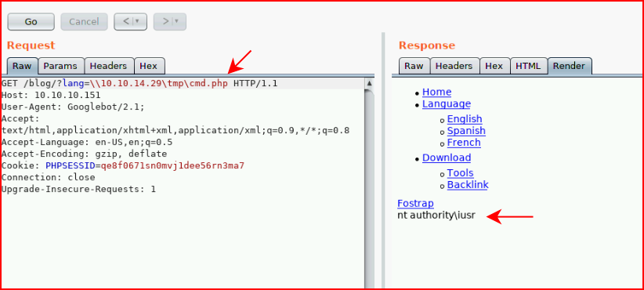
Task: Go back with the history back arrow
Action: click(x=126, y=22)
